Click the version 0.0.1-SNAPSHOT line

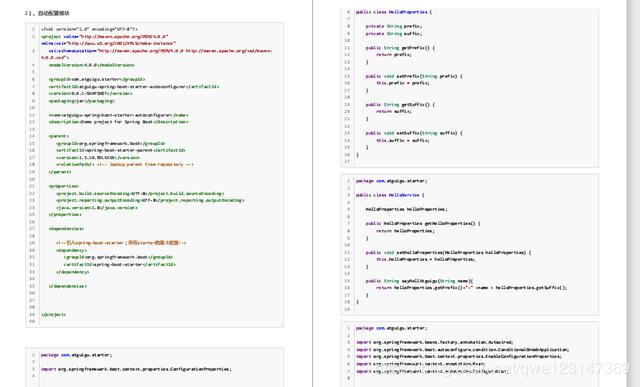pos(91,93)
